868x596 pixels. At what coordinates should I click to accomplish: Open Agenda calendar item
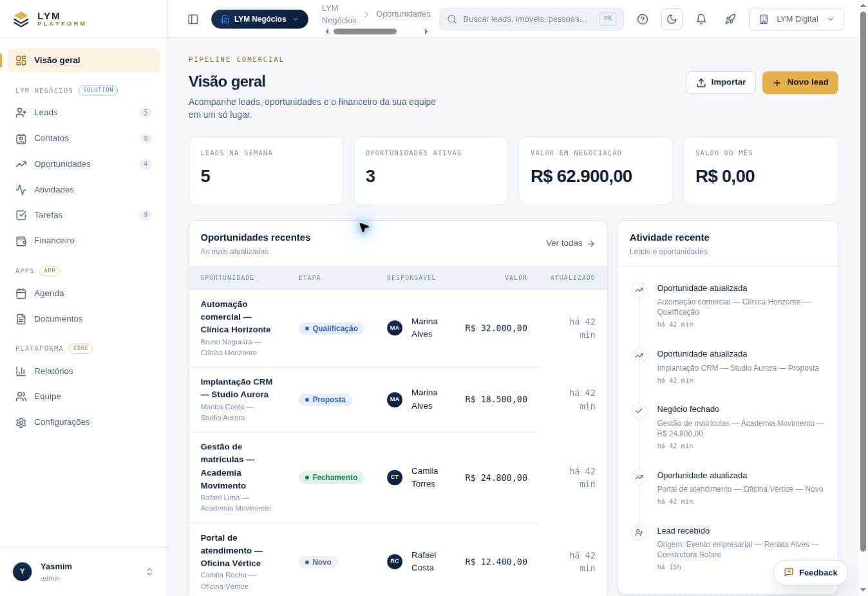(84, 293)
